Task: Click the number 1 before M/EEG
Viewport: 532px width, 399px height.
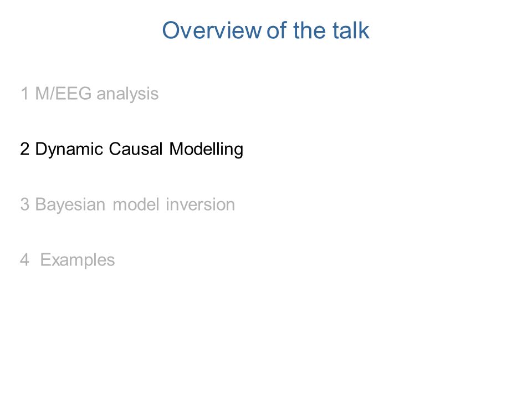Action: pos(24,94)
